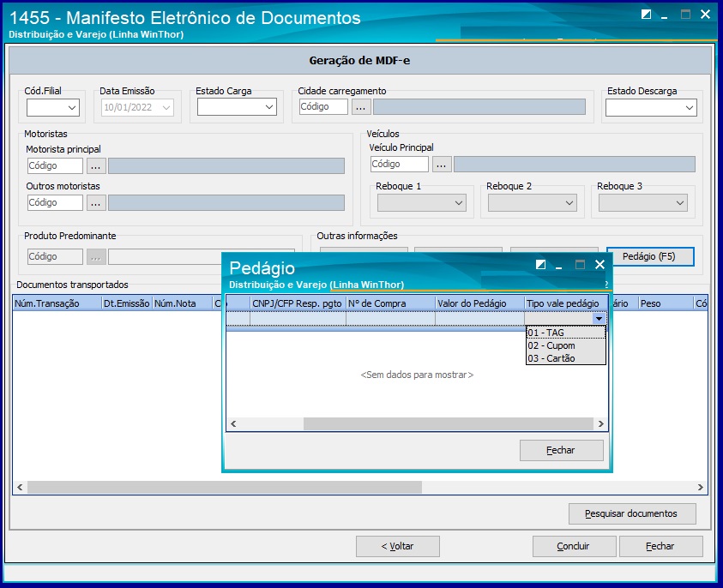This screenshot has width=723, height=588.
Task: Click CNPJ/CFP Resp. pgto column header
Action: coord(298,303)
